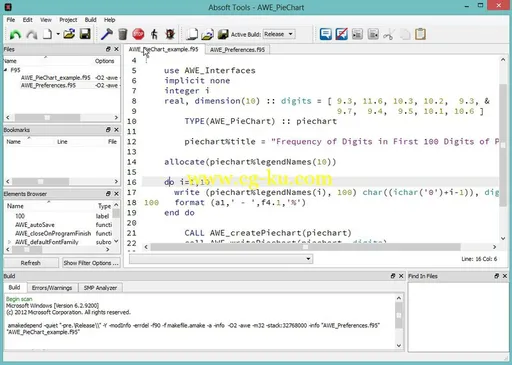The height and width of the screenshot is (365, 512).
Task: Open the dropdown below the code editor
Action: point(221,259)
